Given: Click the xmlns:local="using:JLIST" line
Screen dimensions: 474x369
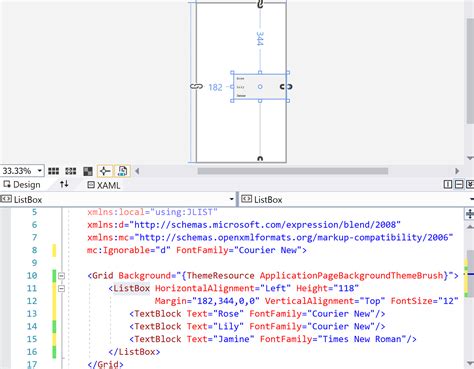Looking at the screenshot, I should 152,212.
